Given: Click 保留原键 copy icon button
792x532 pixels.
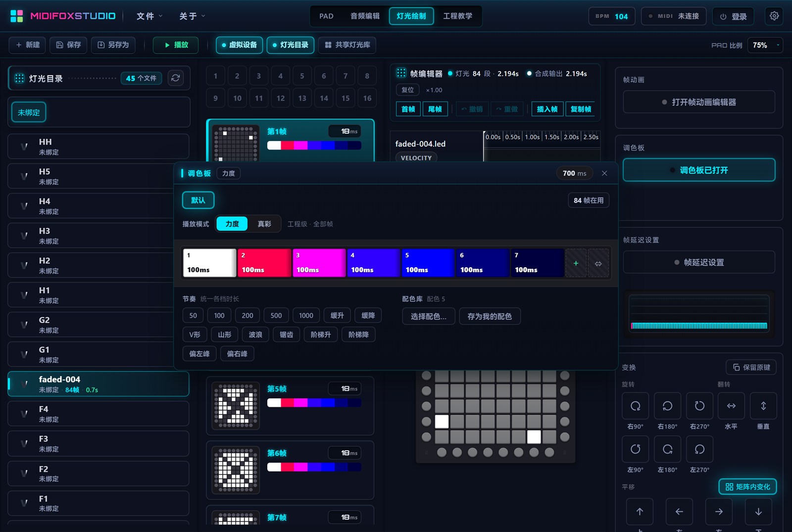Looking at the screenshot, I should (751, 367).
